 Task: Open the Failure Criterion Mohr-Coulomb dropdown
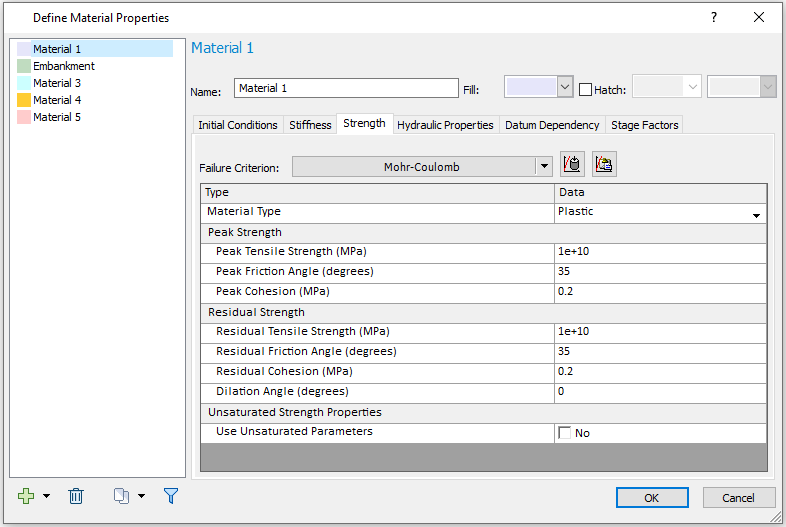click(x=544, y=166)
